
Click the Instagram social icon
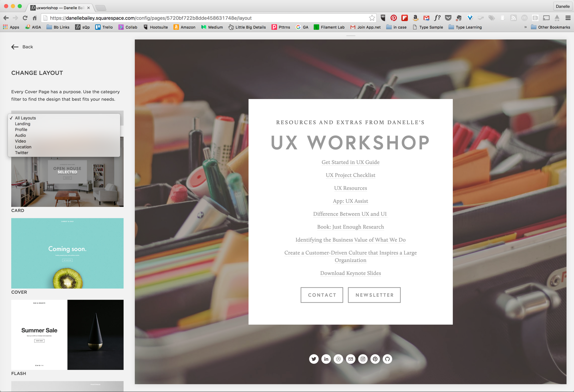click(x=363, y=359)
